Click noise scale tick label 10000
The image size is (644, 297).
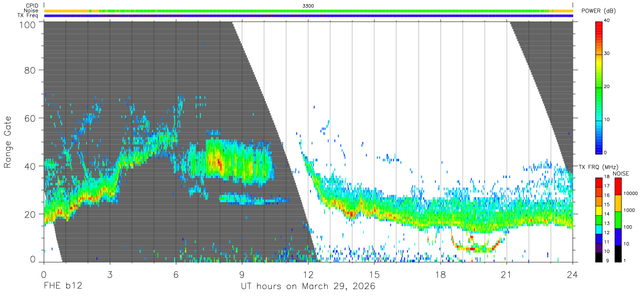[630, 193]
